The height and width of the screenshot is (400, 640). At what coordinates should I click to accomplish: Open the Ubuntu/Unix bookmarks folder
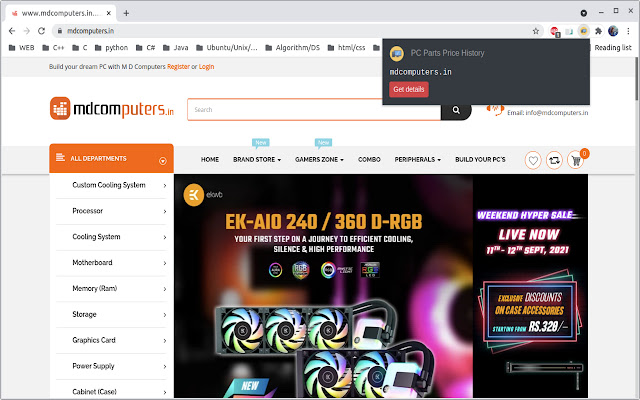coord(227,48)
